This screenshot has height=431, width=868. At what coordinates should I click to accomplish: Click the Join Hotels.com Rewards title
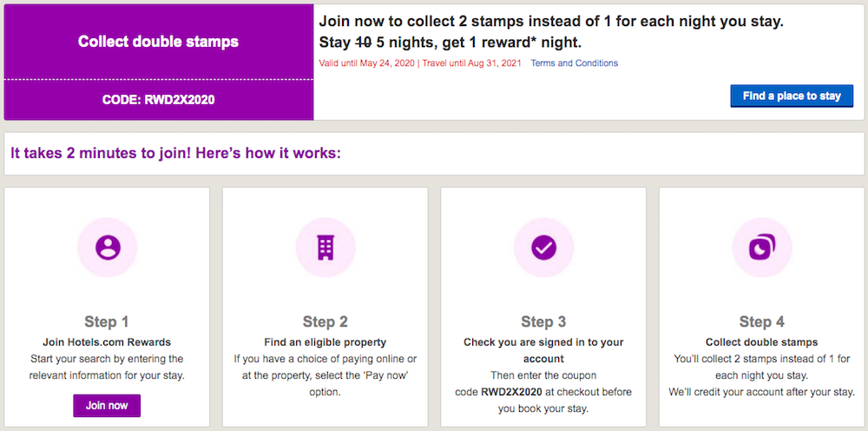107,341
